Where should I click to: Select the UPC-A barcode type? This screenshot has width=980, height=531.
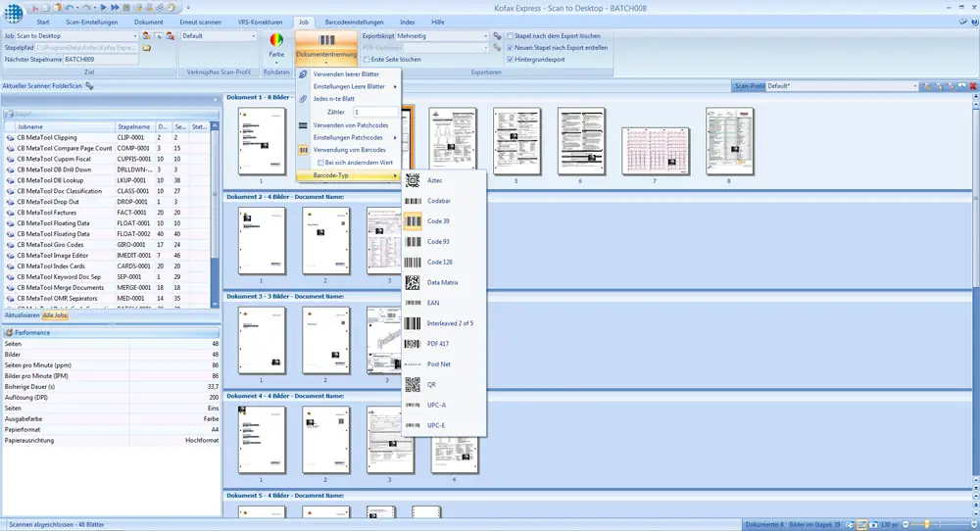click(x=444, y=405)
